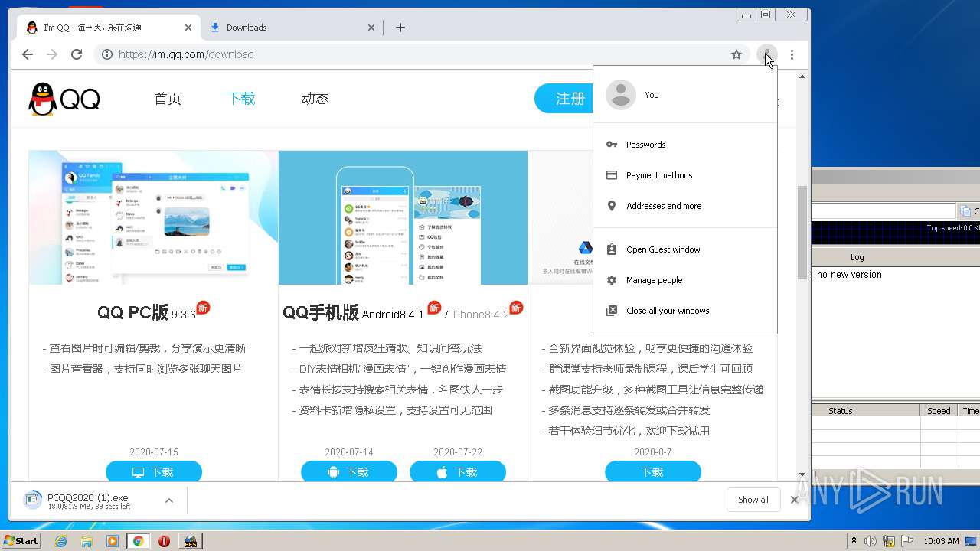
Task: Download QQ PC版 with 下载 button
Action: [x=154, y=472]
